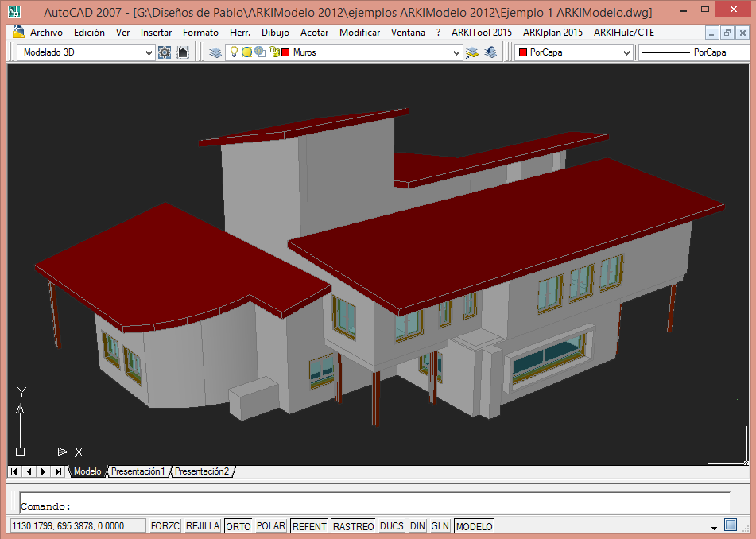Toggle the Muros layer lock icon
756x539 pixels.
click(x=273, y=52)
